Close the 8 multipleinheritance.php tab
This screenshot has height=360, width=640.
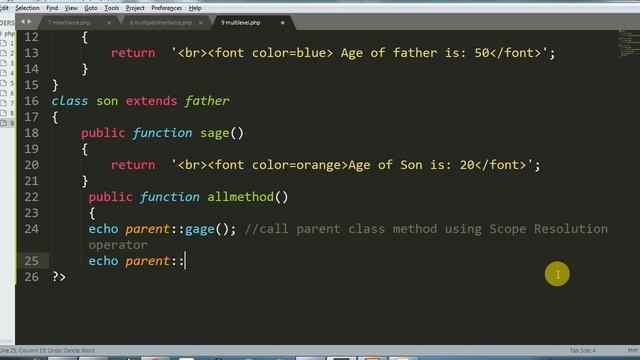tap(201, 23)
